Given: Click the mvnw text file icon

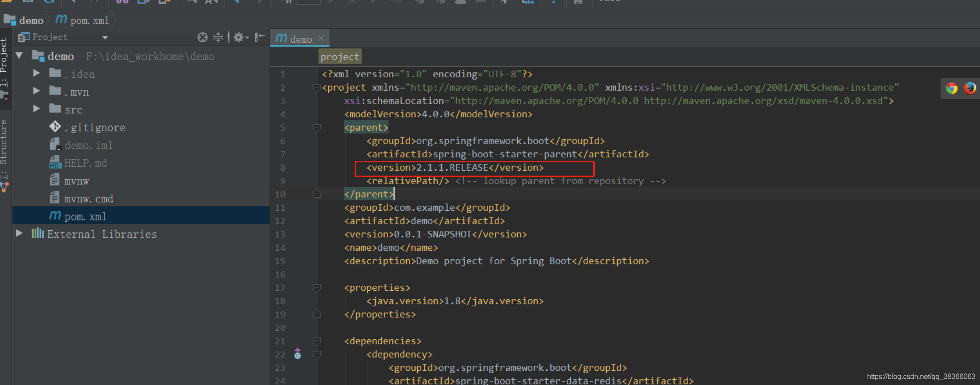Looking at the screenshot, I should [x=55, y=180].
